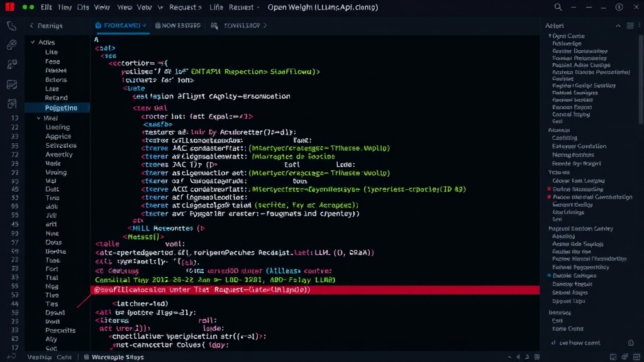
Task: Select the 'Selvesies' tree item
Action: point(61,145)
